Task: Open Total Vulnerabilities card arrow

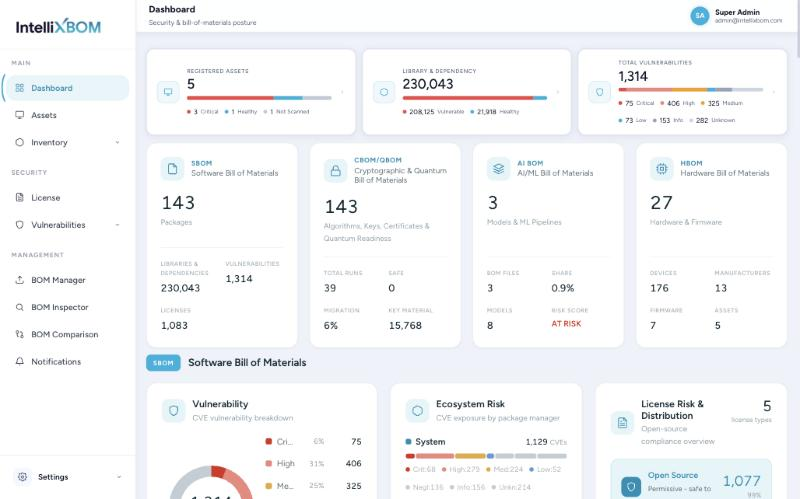Action: coord(773,92)
